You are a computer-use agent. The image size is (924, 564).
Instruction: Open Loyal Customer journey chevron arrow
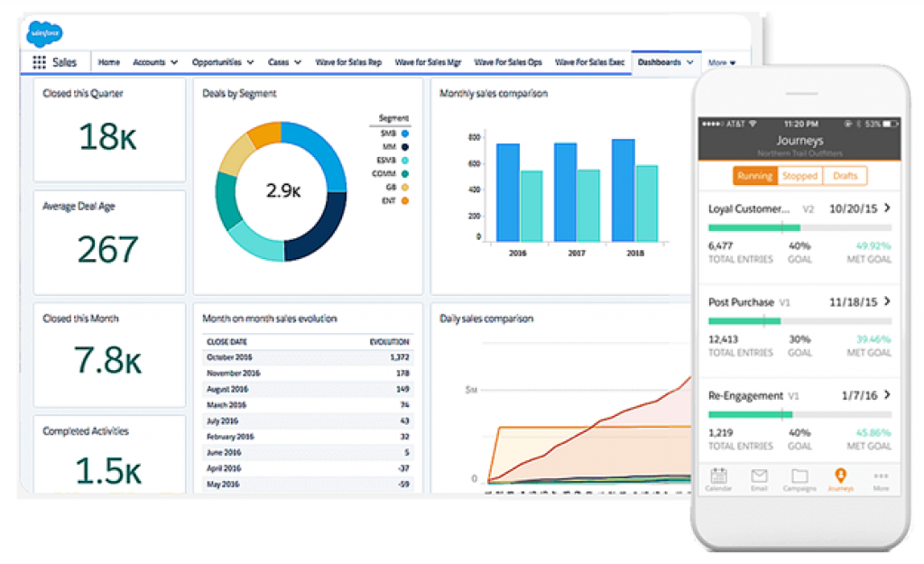[x=887, y=208]
